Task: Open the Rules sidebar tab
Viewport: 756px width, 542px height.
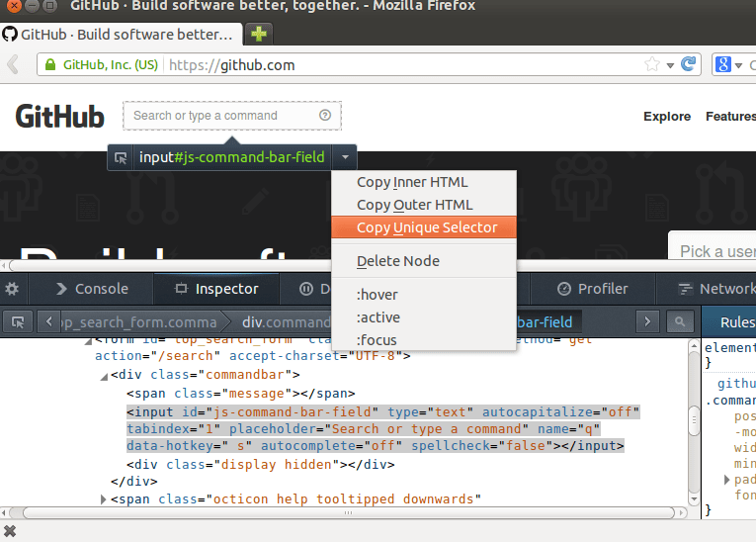Action: point(729,321)
